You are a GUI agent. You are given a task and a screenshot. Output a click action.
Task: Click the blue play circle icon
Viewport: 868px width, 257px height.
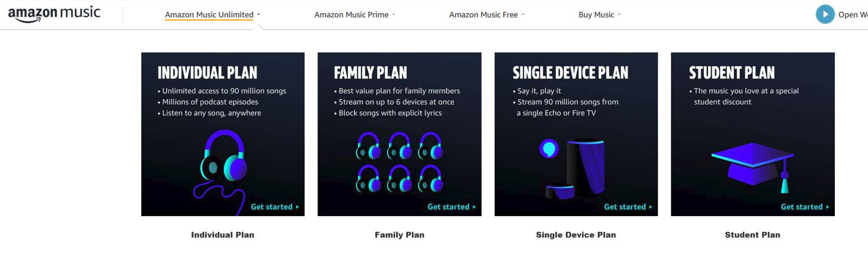[825, 15]
